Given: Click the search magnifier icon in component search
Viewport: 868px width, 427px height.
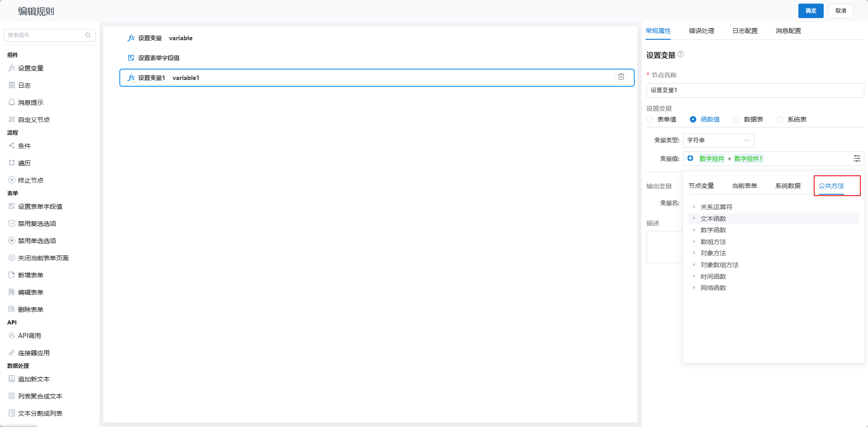Looking at the screenshot, I should coord(88,35).
